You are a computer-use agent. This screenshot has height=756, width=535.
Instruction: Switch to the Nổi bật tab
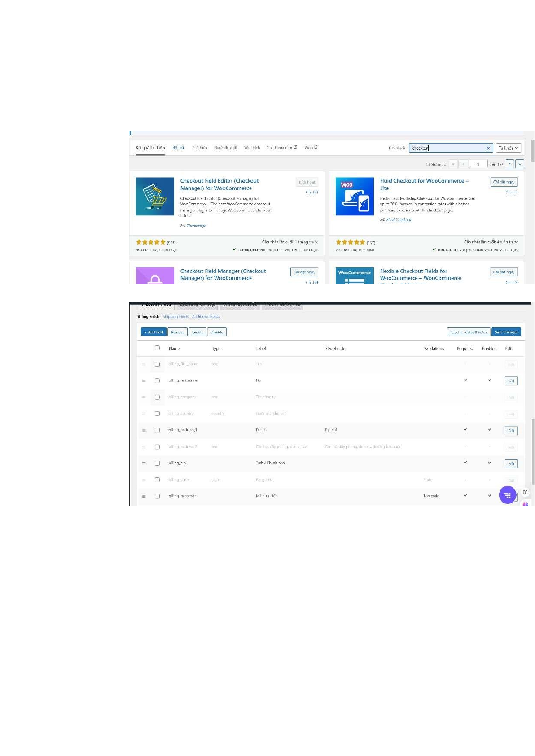[x=179, y=148]
